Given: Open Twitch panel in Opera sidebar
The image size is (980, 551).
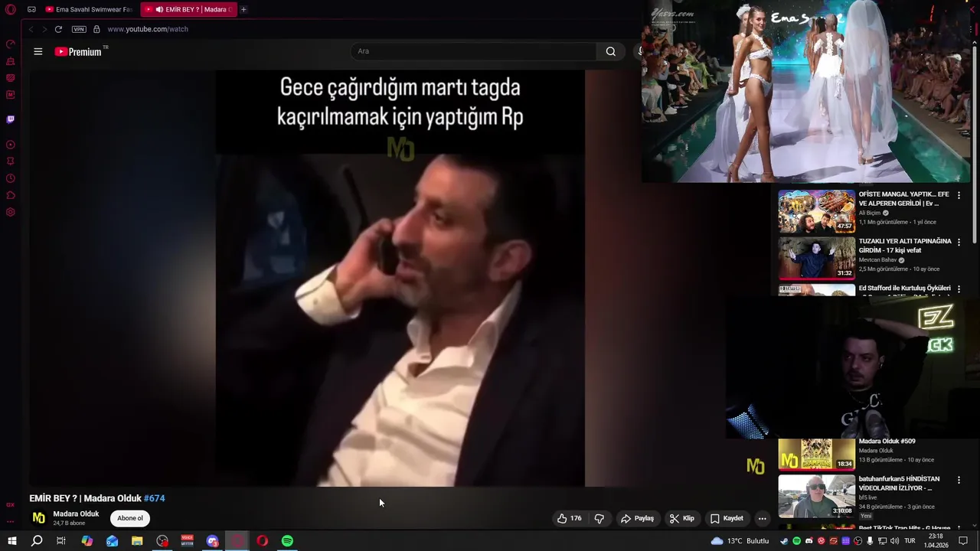Looking at the screenshot, I should point(11,119).
